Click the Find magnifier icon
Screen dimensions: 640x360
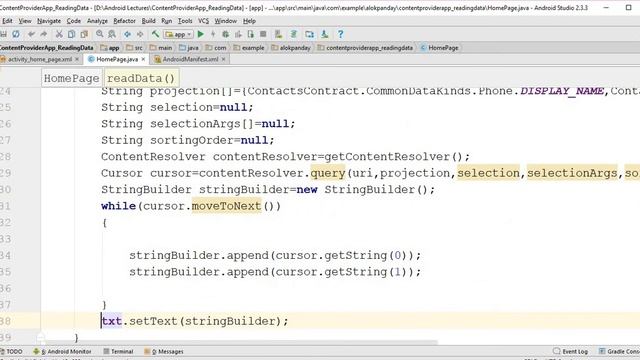tap(100, 34)
